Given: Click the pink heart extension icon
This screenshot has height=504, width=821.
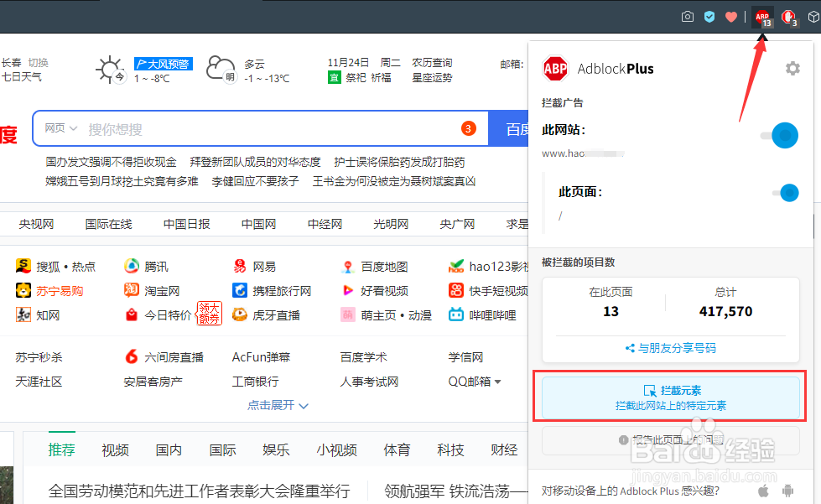Looking at the screenshot, I should point(731,17).
